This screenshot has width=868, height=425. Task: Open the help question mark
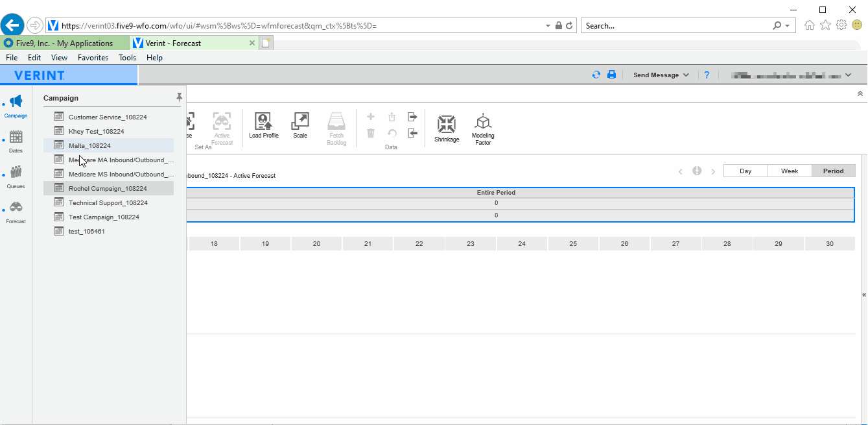707,75
